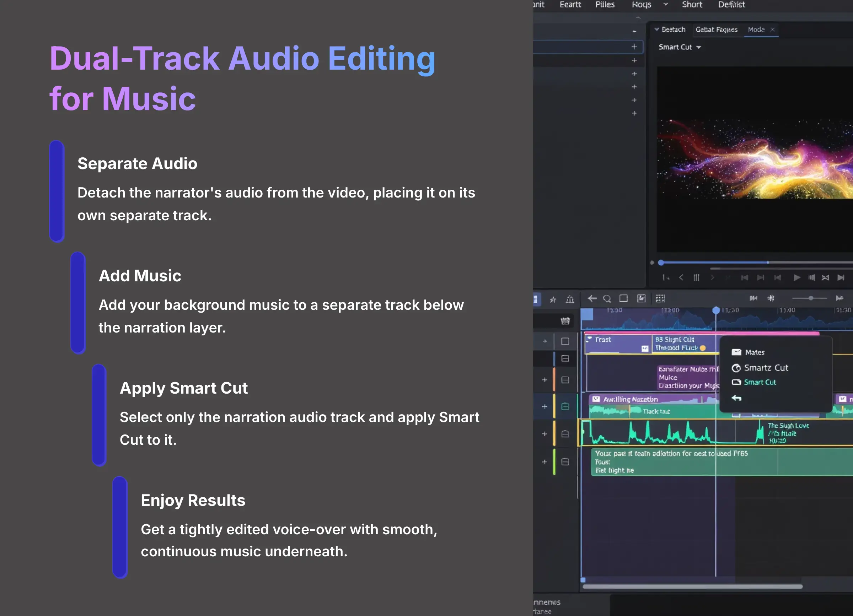Choose Smartz Cut in the context menu

tap(760, 368)
